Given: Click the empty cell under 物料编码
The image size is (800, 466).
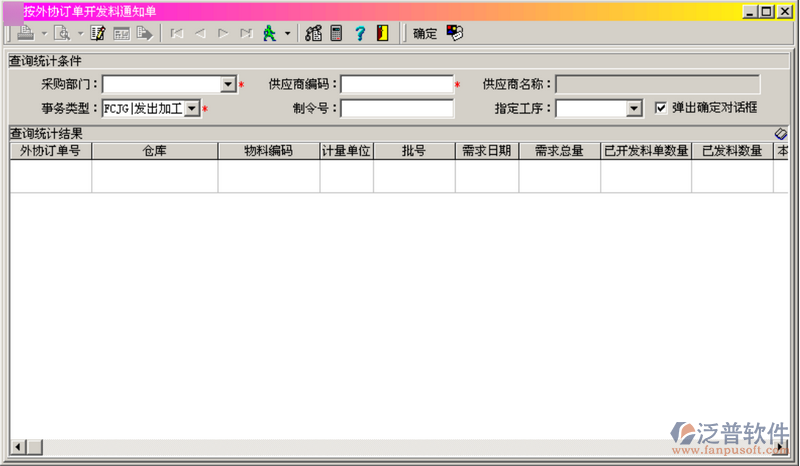Looking at the screenshot, I should (268, 176).
